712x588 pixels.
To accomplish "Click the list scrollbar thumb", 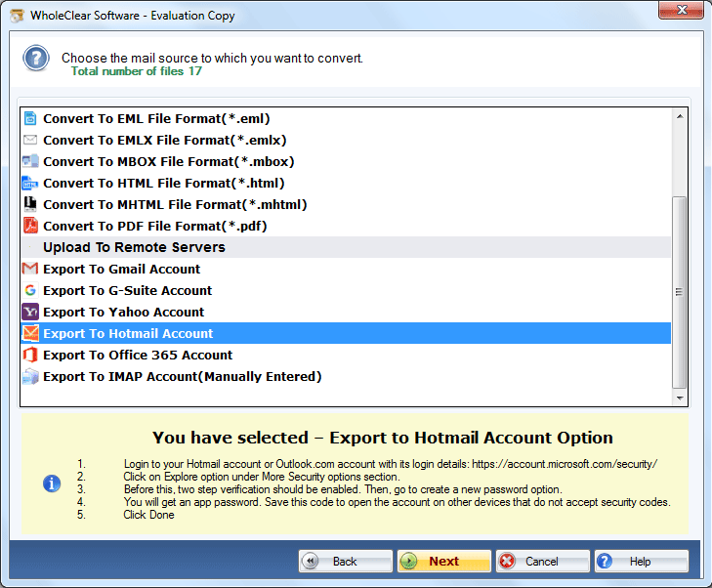I will click(680, 292).
